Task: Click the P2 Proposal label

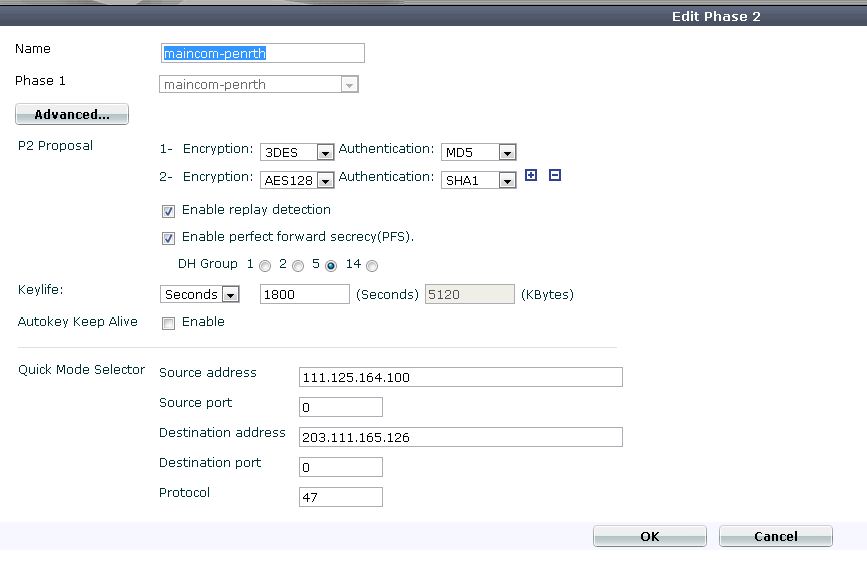Action: [x=55, y=146]
